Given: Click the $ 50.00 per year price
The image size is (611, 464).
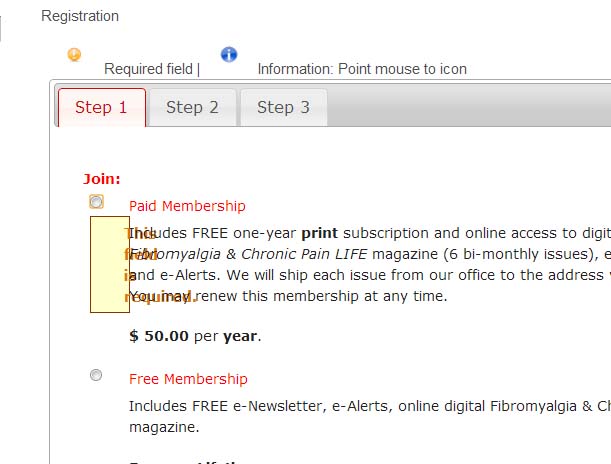Looking at the screenshot, I should 195,336.
